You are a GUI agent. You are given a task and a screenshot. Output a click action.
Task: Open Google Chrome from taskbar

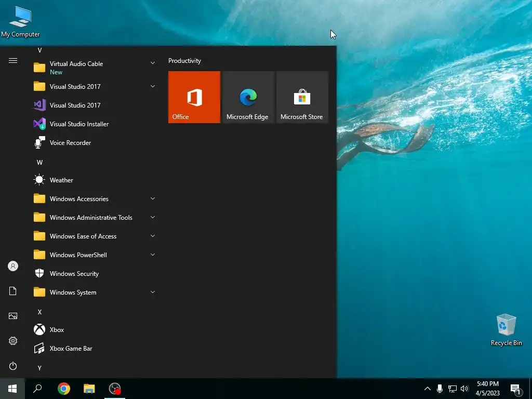point(64,389)
